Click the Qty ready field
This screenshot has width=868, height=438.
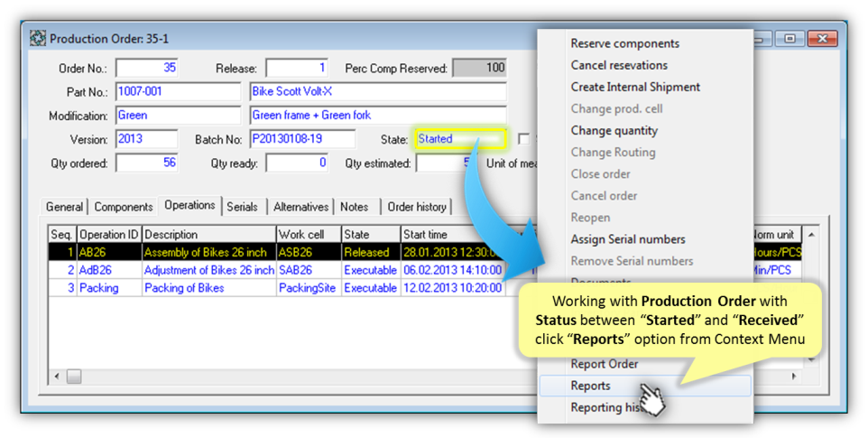297,163
